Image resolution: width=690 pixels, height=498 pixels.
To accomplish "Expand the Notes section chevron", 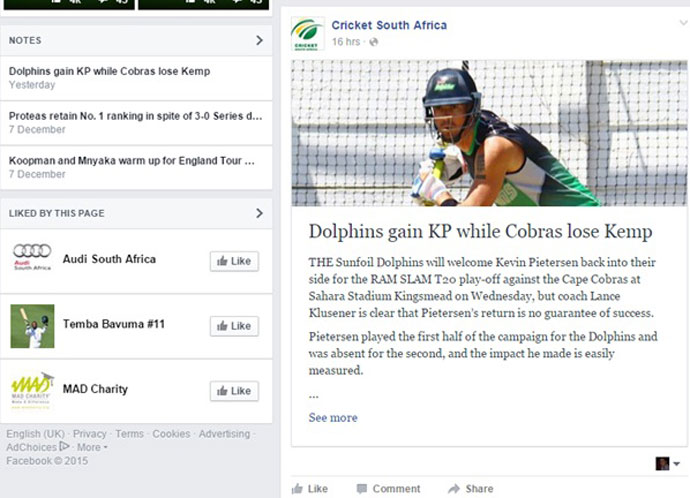I will 259,40.
